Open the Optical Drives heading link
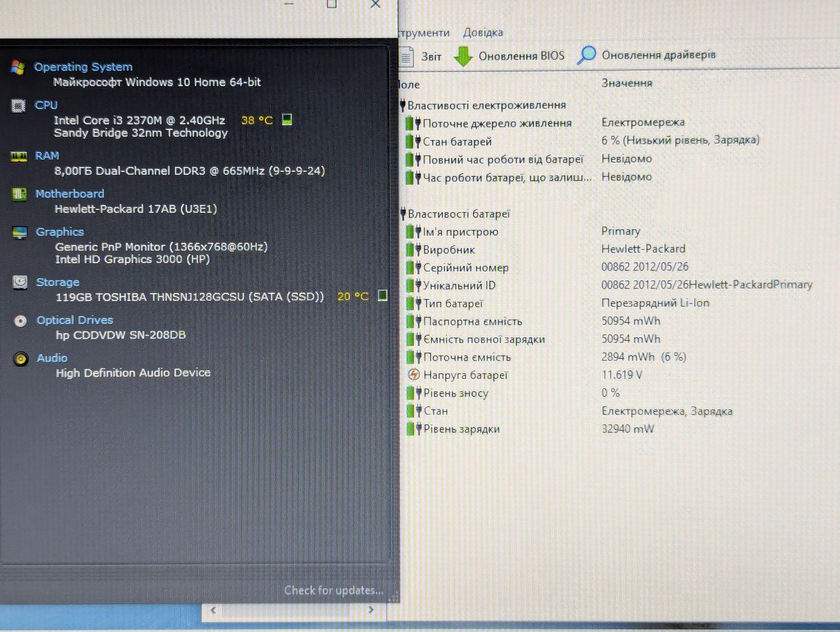This screenshot has height=632, width=840. [x=75, y=320]
